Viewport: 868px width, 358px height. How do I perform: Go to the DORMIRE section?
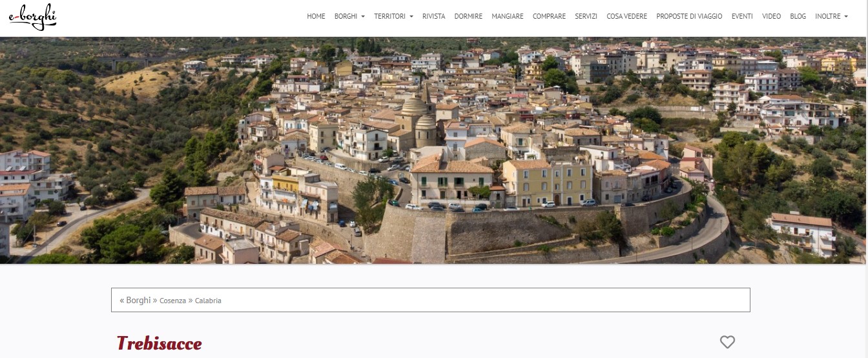pyautogui.click(x=468, y=16)
